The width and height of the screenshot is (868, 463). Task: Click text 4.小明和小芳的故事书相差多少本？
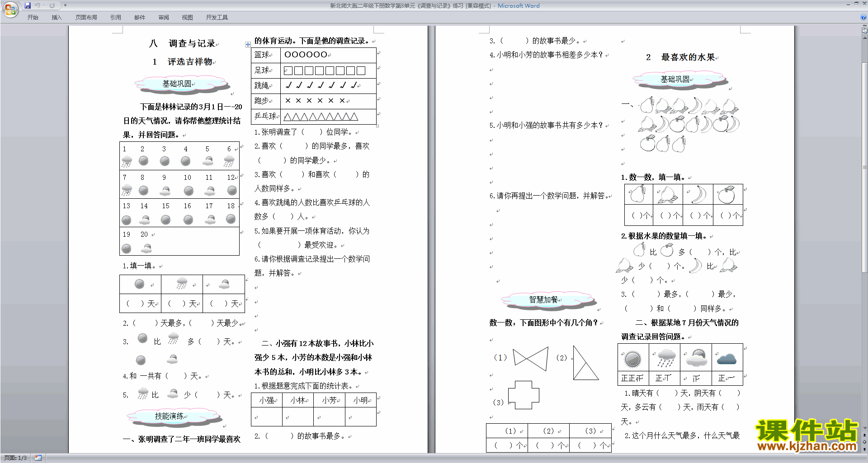[x=546, y=55]
